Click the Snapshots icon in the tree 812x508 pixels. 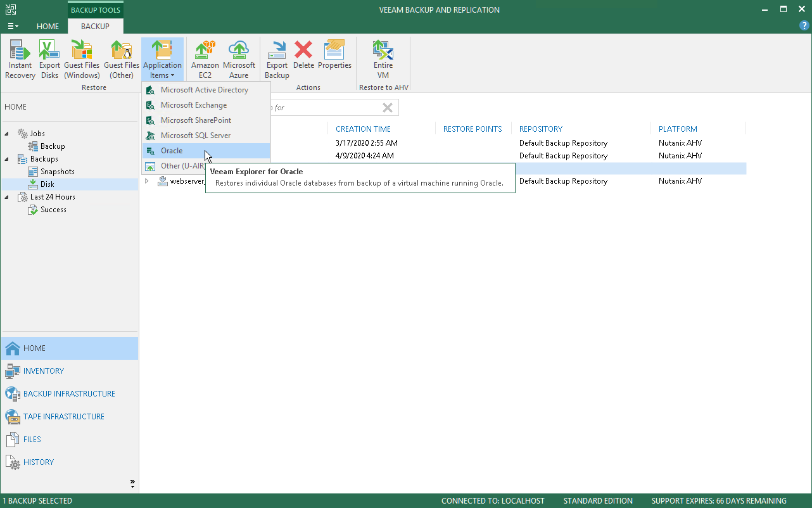(x=34, y=172)
